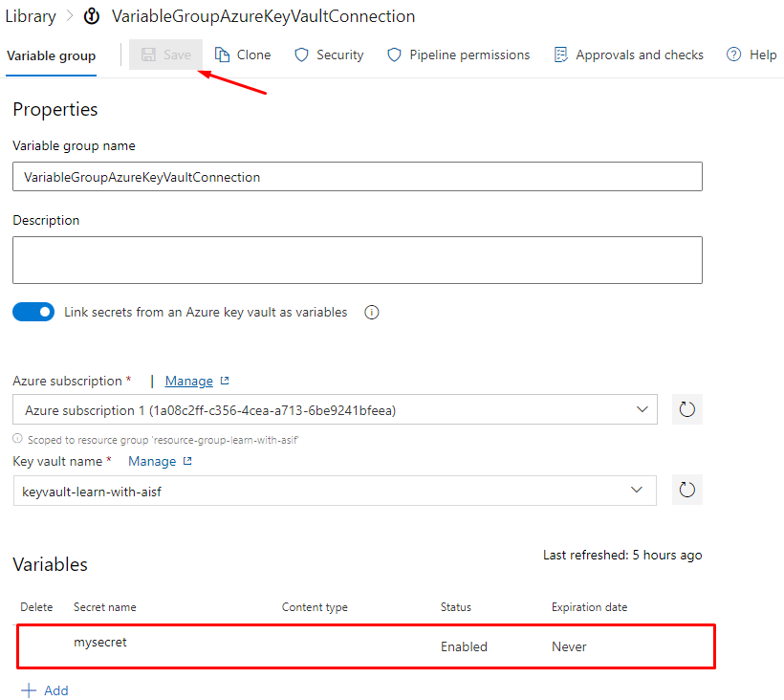
Task: Click the Manage link for Azure subscription
Action: point(189,381)
